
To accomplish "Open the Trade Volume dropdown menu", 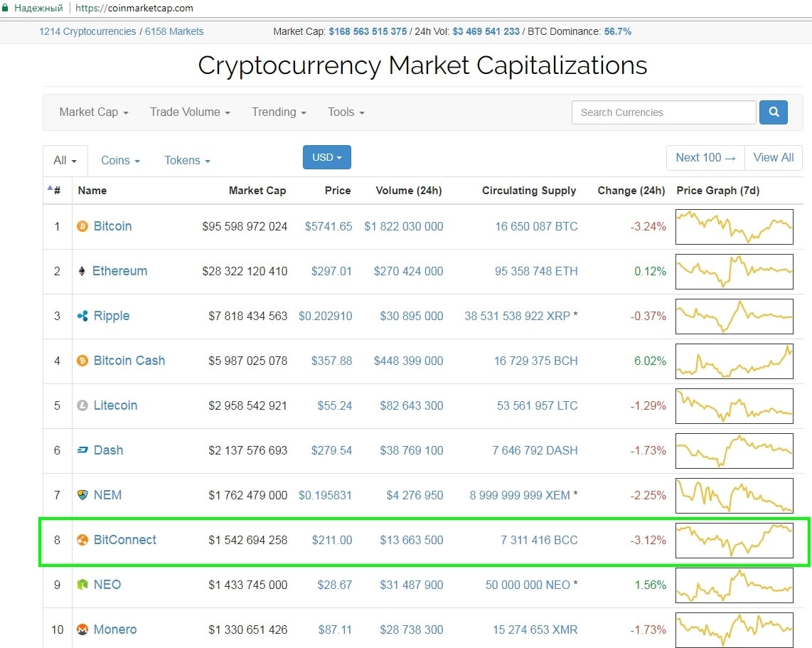I will [x=190, y=112].
